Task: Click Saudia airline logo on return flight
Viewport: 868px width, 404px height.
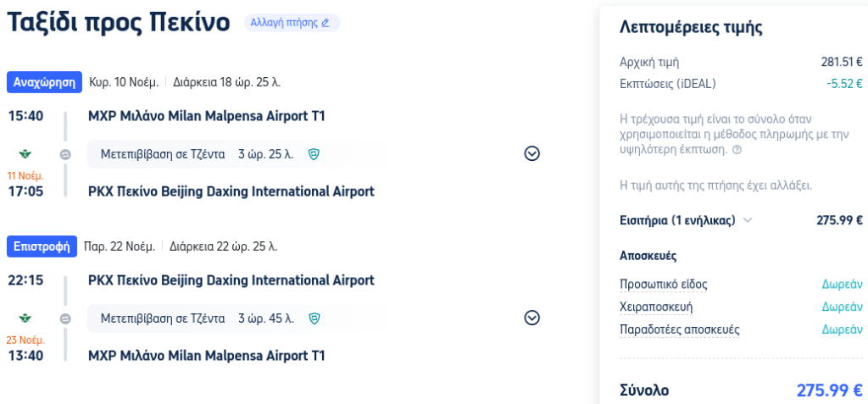Action: (x=25, y=318)
